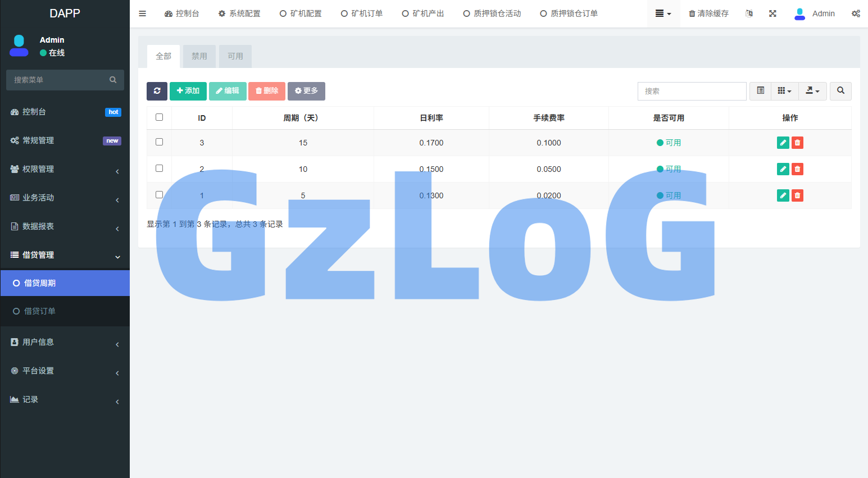The height and width of the screenshot is (478, 868).
Task: Click the card view icon in table toolbar
Action: (x=760, y=90)
